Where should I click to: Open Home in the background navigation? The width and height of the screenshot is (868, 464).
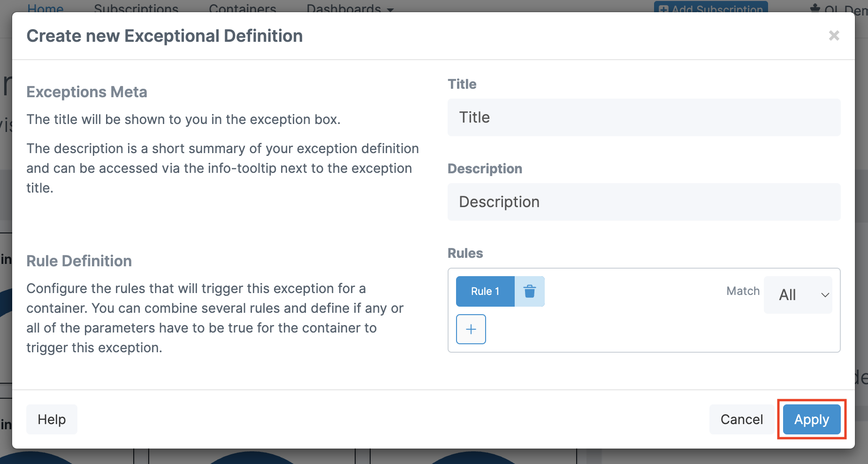coord(46,8)
